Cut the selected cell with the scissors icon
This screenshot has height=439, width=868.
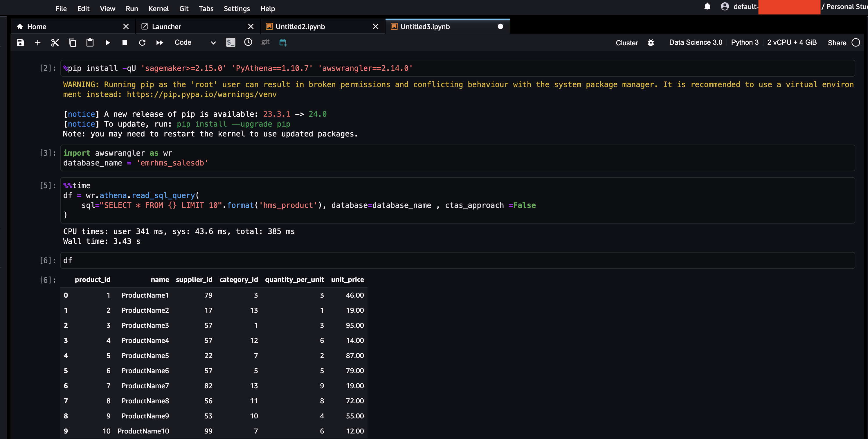tap(55, 43)
